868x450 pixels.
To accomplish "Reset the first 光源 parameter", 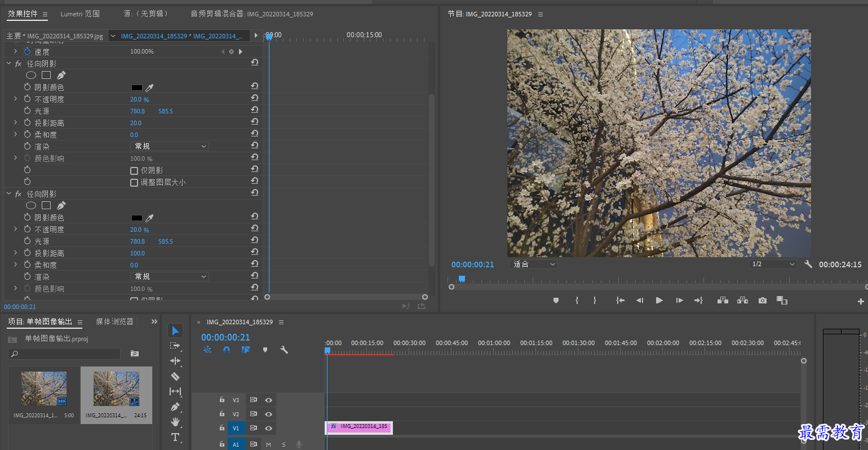I will point(255,109).
